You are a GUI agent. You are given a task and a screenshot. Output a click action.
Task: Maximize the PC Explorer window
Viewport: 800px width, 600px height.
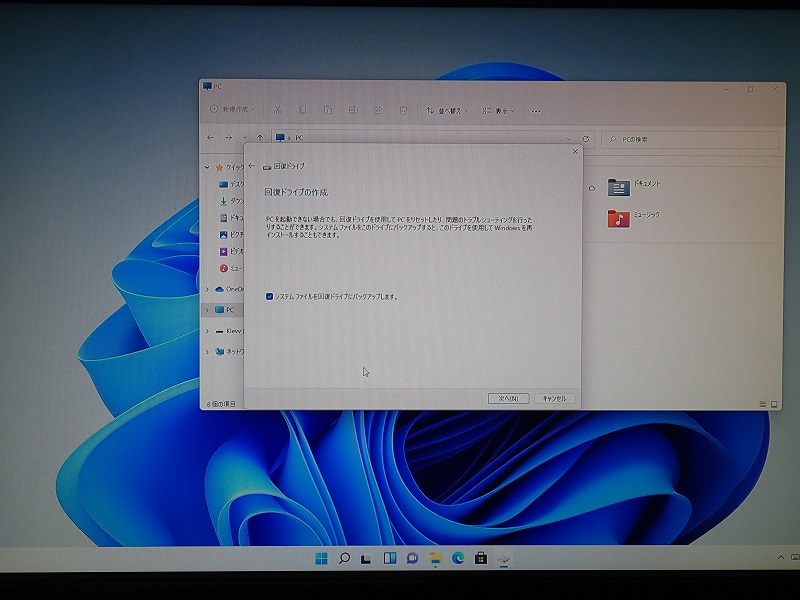pyautogui.click(x=750, y=89)
